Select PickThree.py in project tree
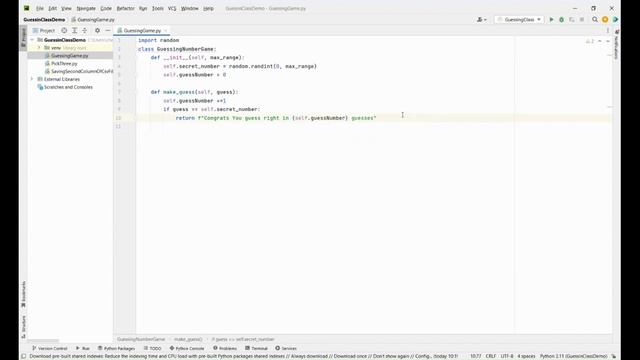640x360 pixels. coord(64,64)
